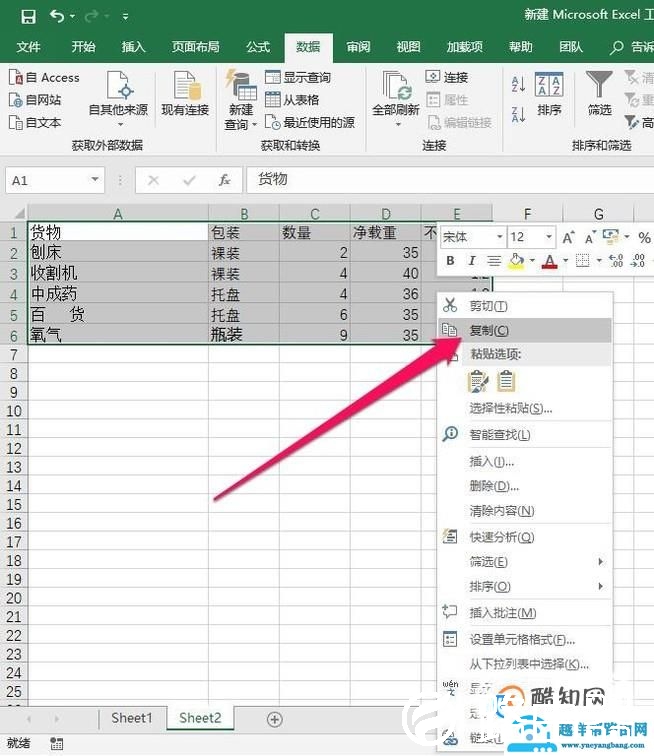Confirm formula entry checkmark icon

coord(189,180)
